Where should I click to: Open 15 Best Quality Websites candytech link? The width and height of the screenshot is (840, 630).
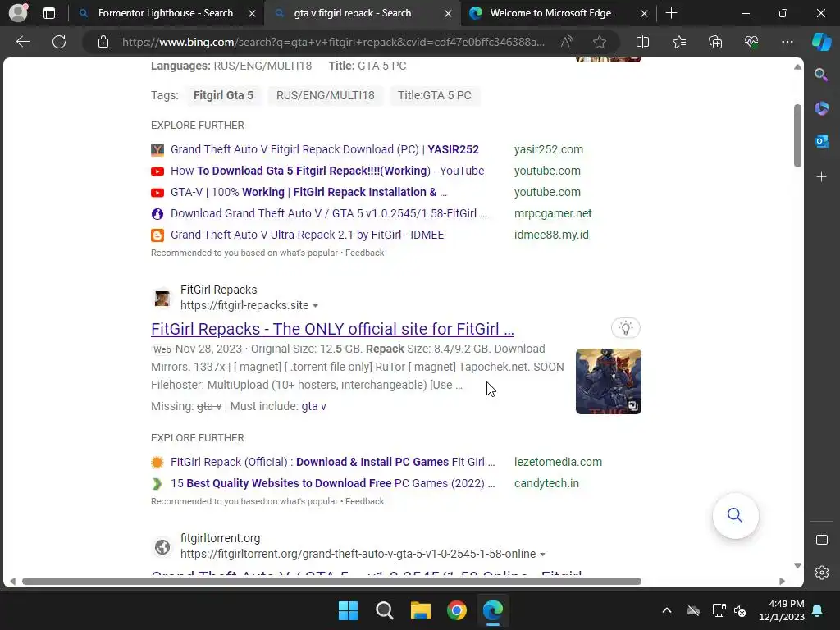pyautogui.click(x=333, y=483)
